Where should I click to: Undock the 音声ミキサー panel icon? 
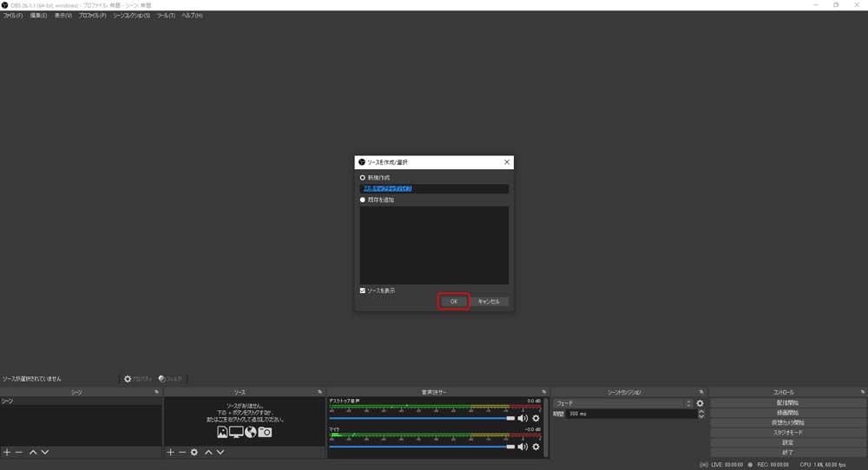click(x=543, y=392)
